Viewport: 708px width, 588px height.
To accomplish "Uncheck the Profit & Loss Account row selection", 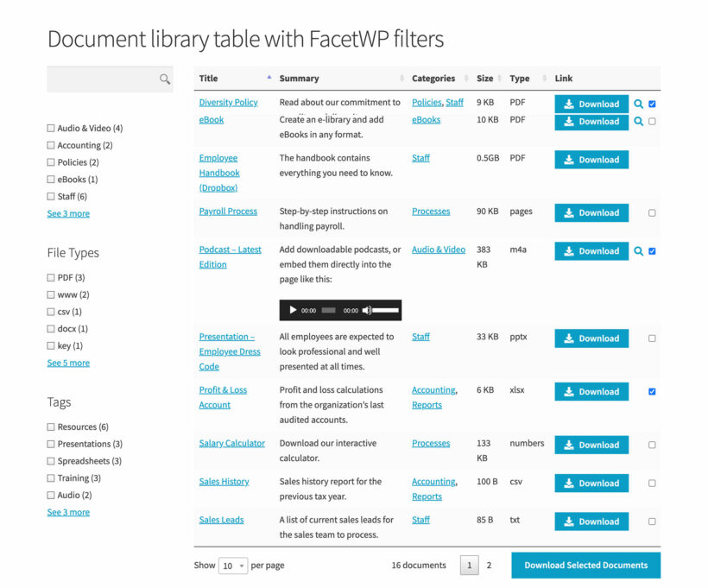I will pyautogui.click(x=654, y=391).
